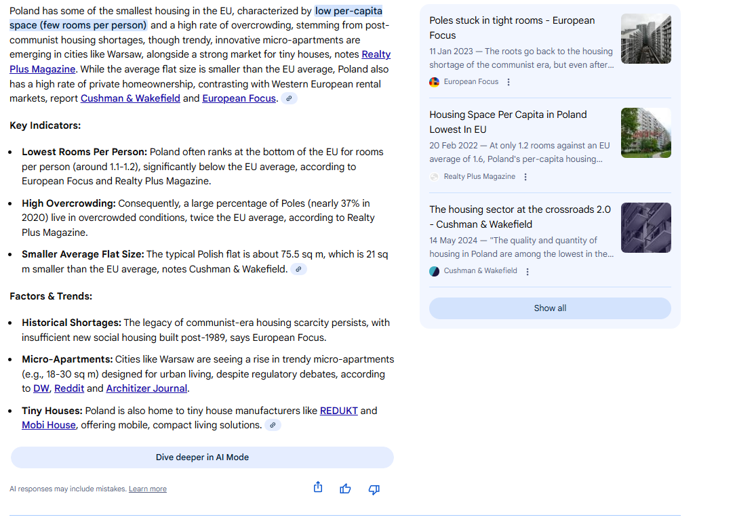Open 'Housing Space Per Capita in Poland' article title
Image resolution: width=756 pixels, height=532 pixels.
click(508, 122)
